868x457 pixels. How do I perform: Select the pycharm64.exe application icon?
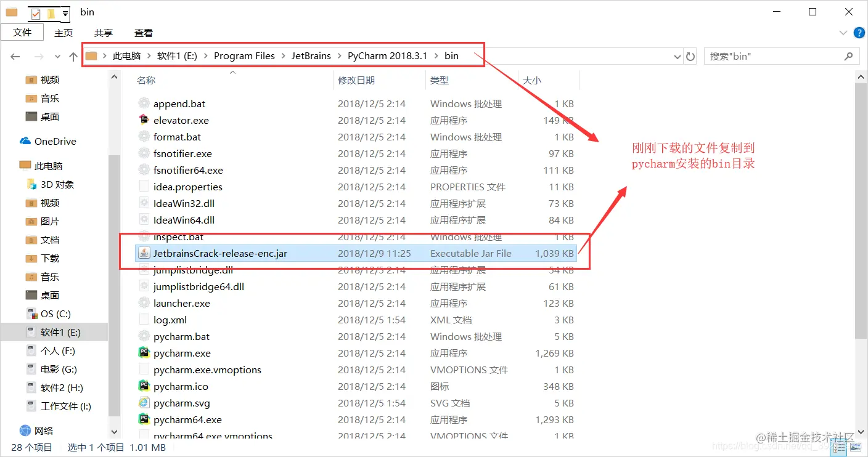tap(144, 419)
